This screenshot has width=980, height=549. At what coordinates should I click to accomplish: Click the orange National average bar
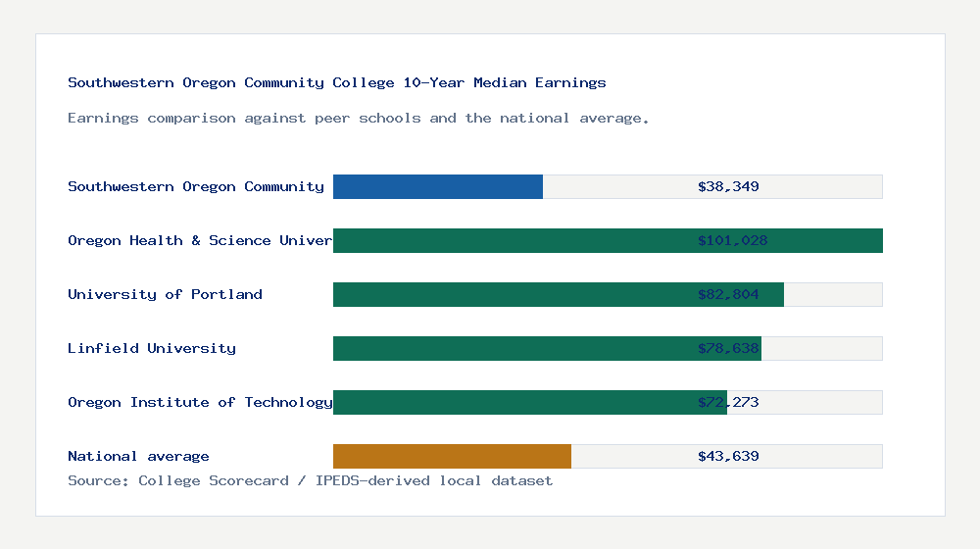453,457
